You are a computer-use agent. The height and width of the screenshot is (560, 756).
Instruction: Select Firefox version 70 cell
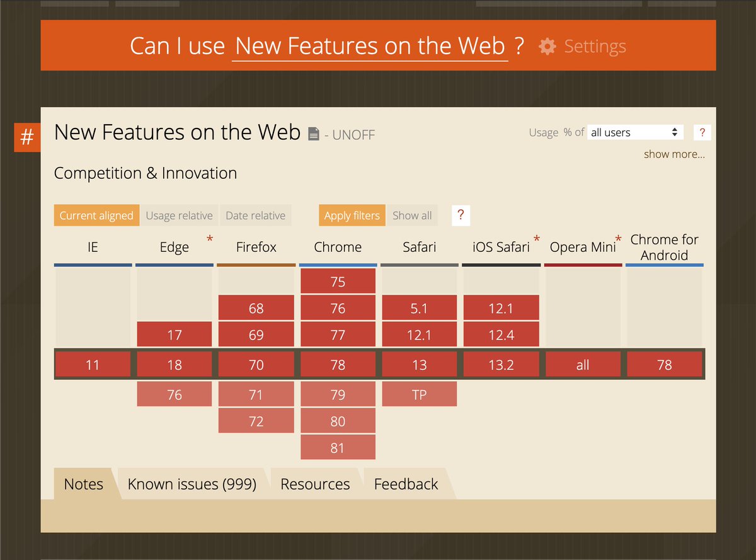256,365
